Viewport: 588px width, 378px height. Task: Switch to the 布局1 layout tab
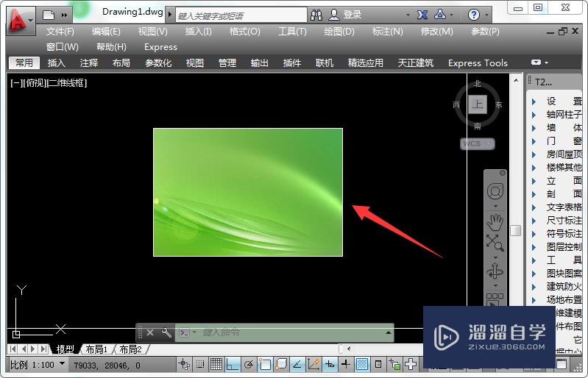pos(96,349)
